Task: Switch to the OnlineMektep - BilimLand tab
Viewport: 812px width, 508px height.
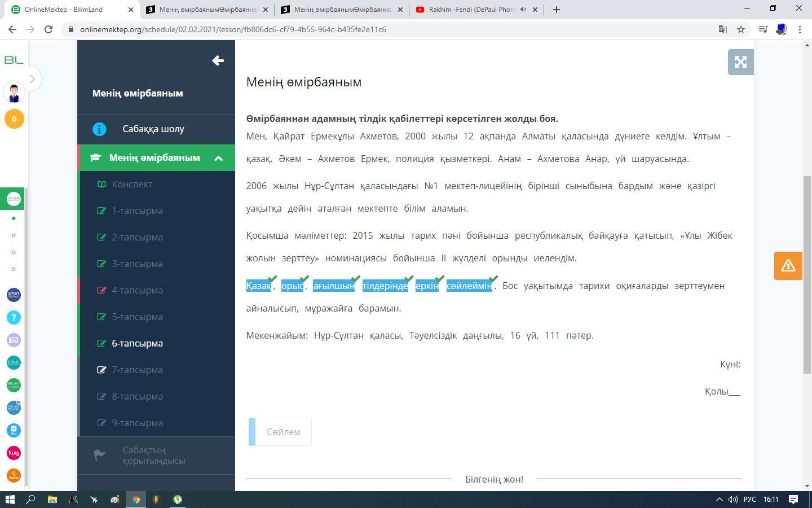Action: (x=71, y=10)
